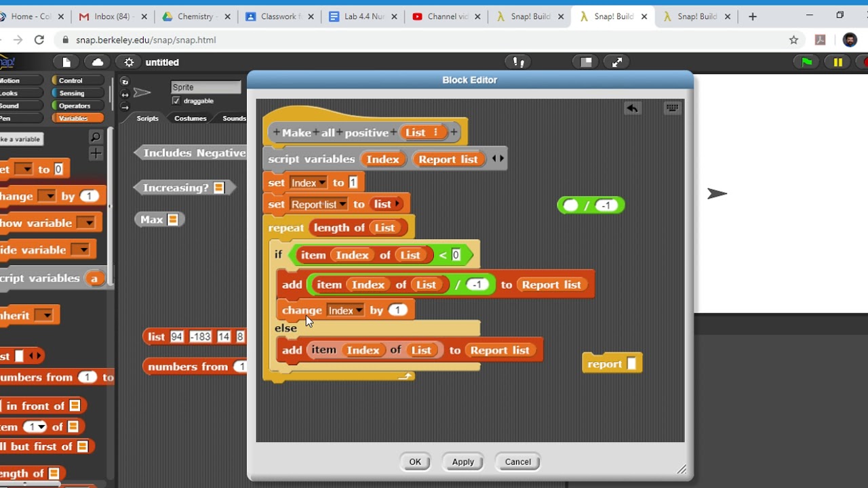Open keyboard entry icon in Block Editor

(x=672, y=108)
